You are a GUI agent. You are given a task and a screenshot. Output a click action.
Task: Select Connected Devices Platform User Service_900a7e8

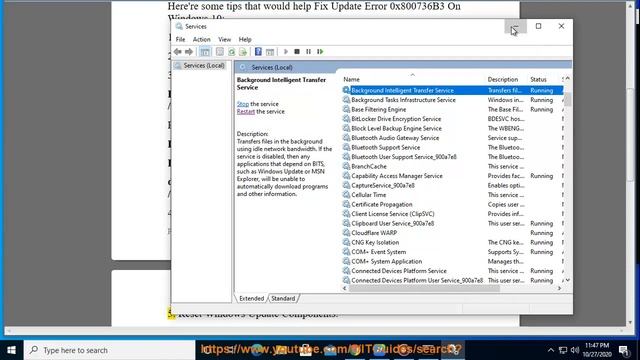tap(453, 280)
